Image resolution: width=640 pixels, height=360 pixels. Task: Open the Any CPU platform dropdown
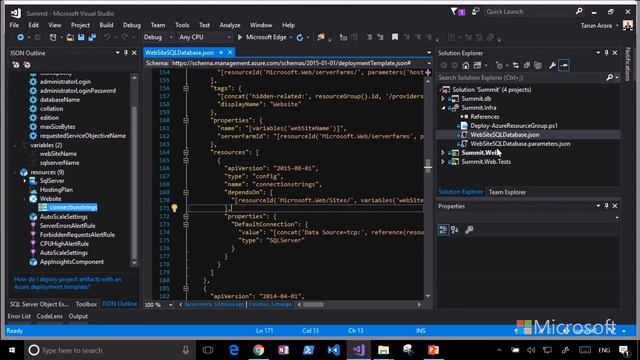tap(229, 37)
